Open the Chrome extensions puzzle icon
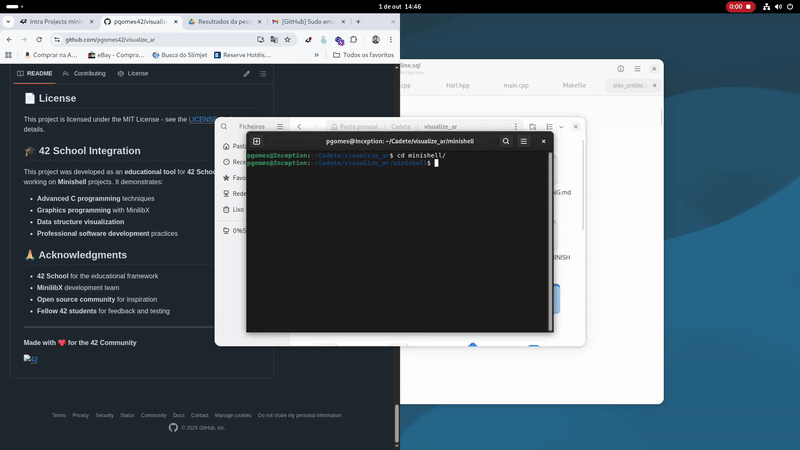This screenshot has height=450, width=800. [354, 39]
